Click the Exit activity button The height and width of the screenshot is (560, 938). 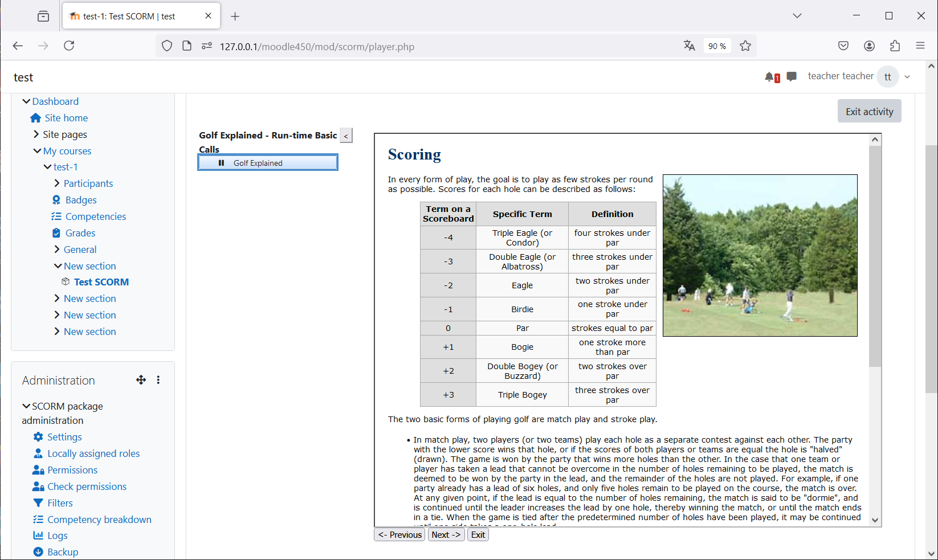(870, 112)
